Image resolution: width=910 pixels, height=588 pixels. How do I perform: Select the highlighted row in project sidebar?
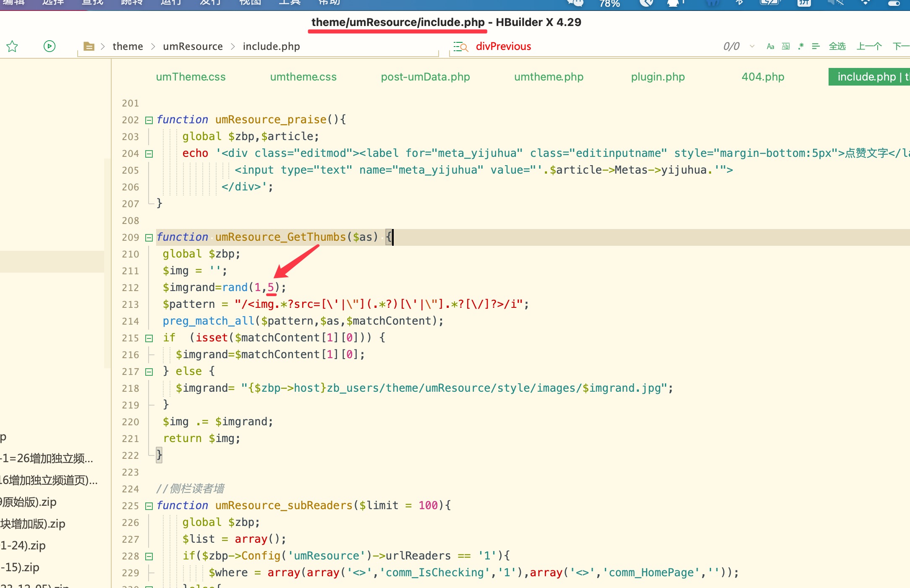(x=52, y=262)
